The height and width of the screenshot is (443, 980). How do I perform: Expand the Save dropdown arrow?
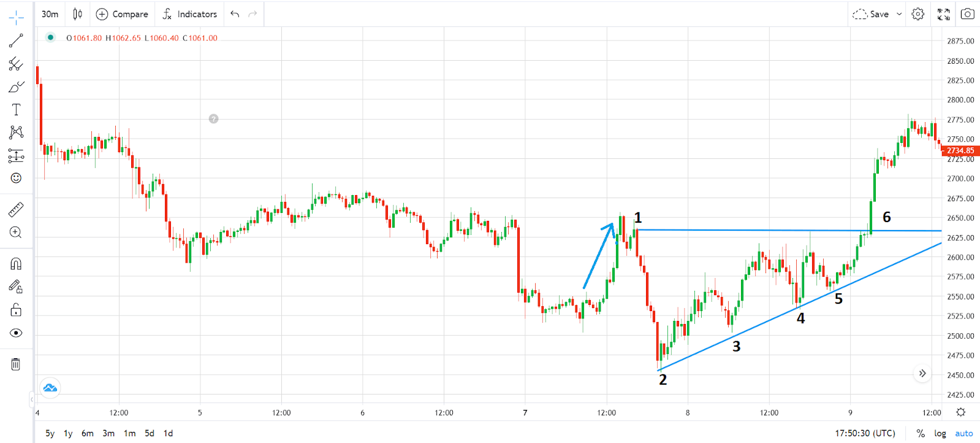point(899,14)
